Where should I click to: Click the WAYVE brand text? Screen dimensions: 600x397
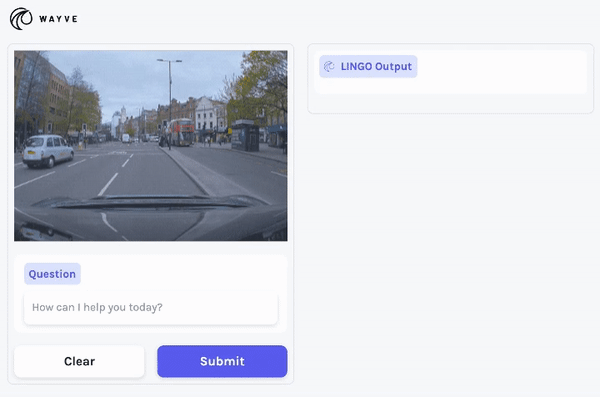coord(58,19)
